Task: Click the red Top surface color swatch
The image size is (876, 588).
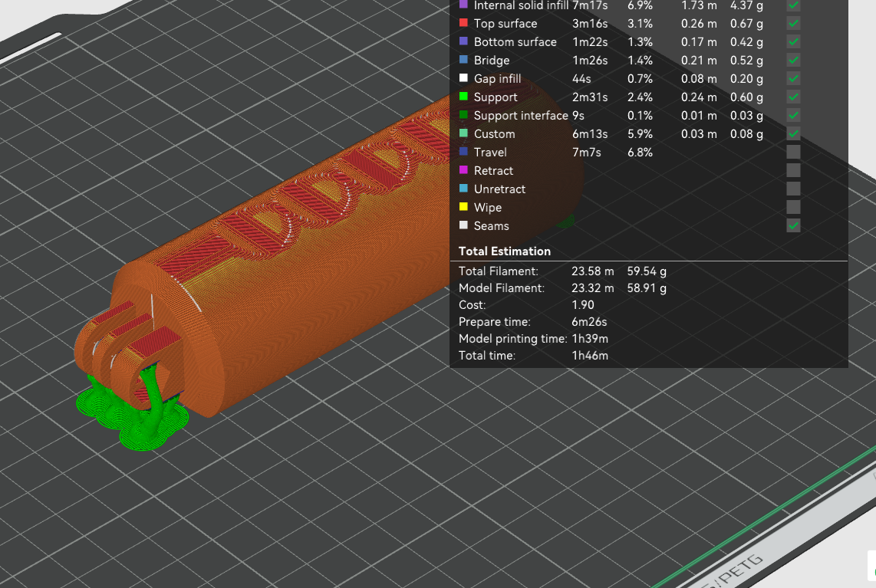Action: [463, 23]
